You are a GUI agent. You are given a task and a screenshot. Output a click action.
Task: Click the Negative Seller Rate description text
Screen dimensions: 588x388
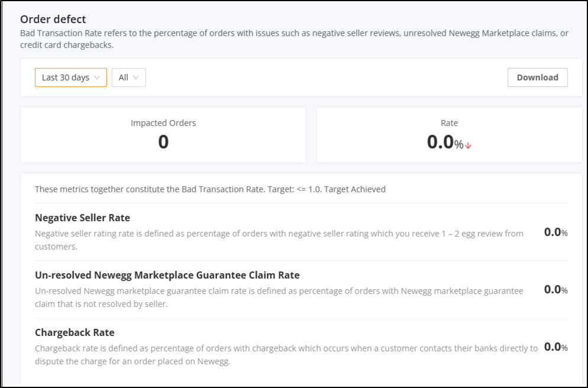click(279, 240)
